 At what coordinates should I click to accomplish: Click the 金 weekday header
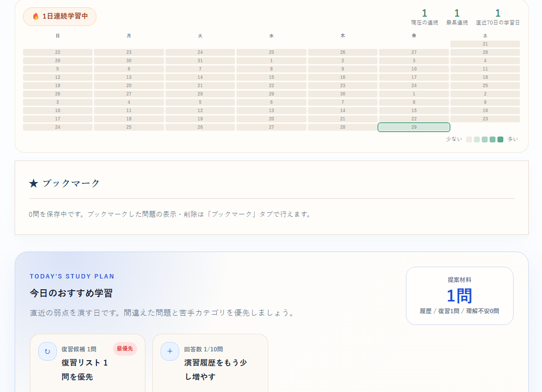pyautogui.click(x=414, y=36)
